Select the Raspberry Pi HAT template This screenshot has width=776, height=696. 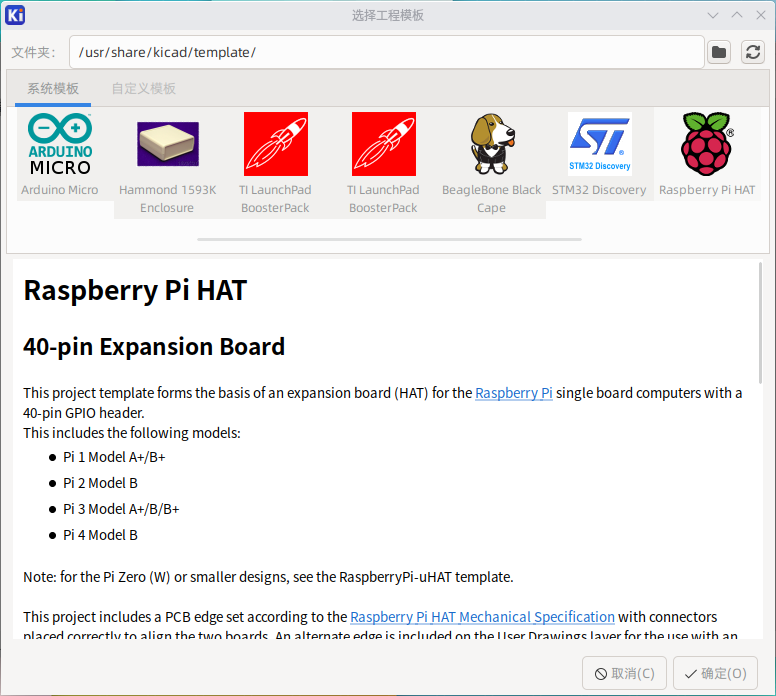707,144
